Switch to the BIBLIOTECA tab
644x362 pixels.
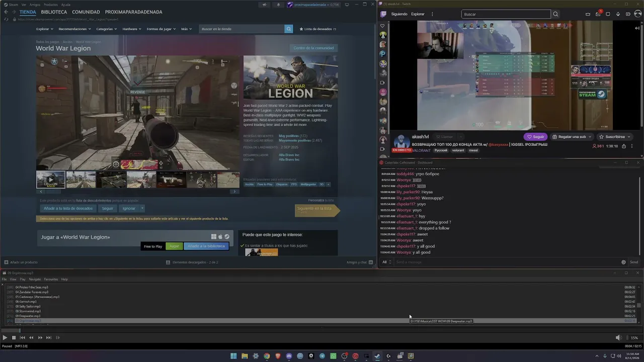(x=54, y=12)
